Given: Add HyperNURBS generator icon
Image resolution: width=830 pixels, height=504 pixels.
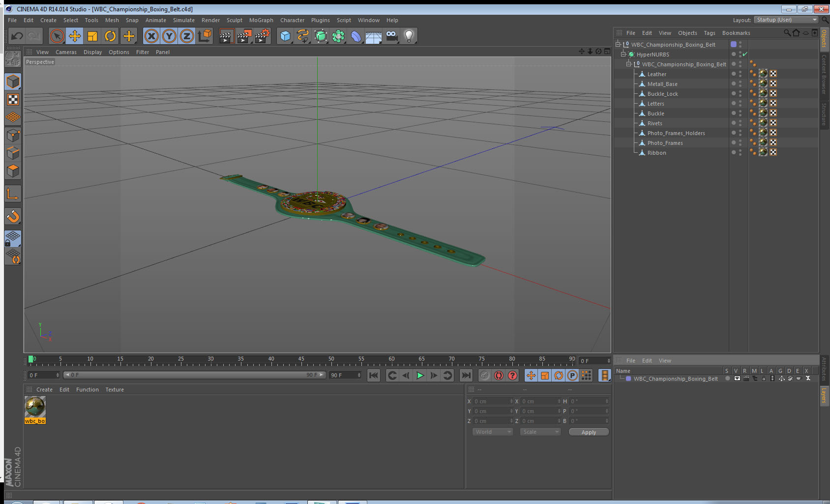Looking at the screenshot, I should [x=321, y=36].
